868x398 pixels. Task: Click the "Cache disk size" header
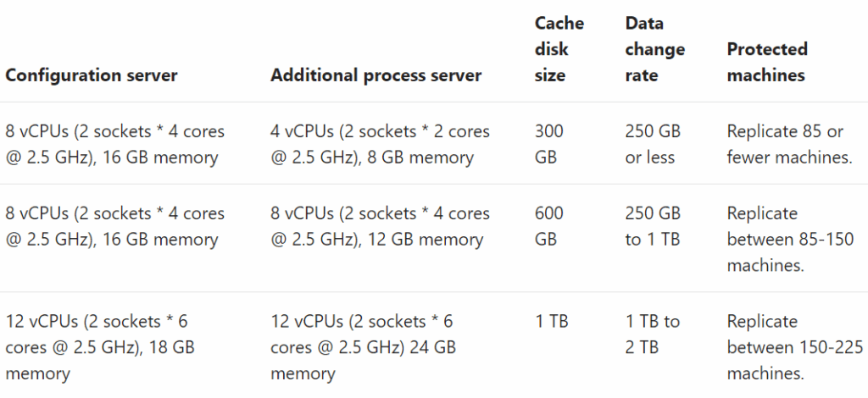(x=559, y=49)
